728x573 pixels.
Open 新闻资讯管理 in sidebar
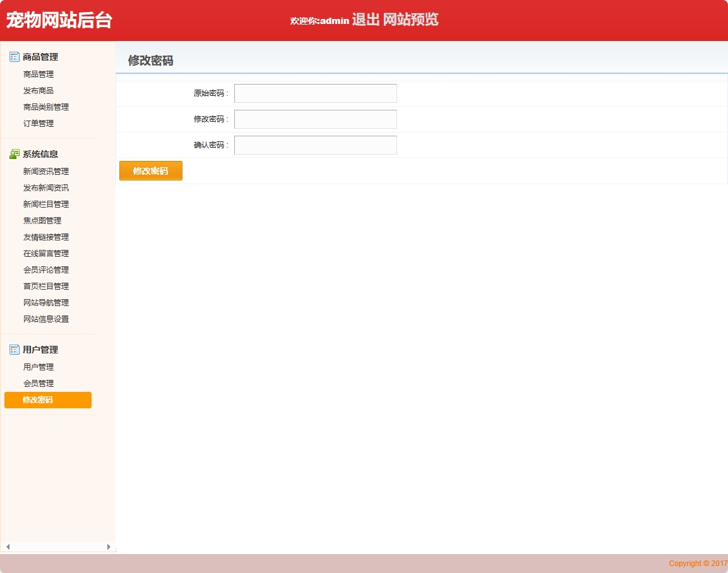(x=46, y=172)
